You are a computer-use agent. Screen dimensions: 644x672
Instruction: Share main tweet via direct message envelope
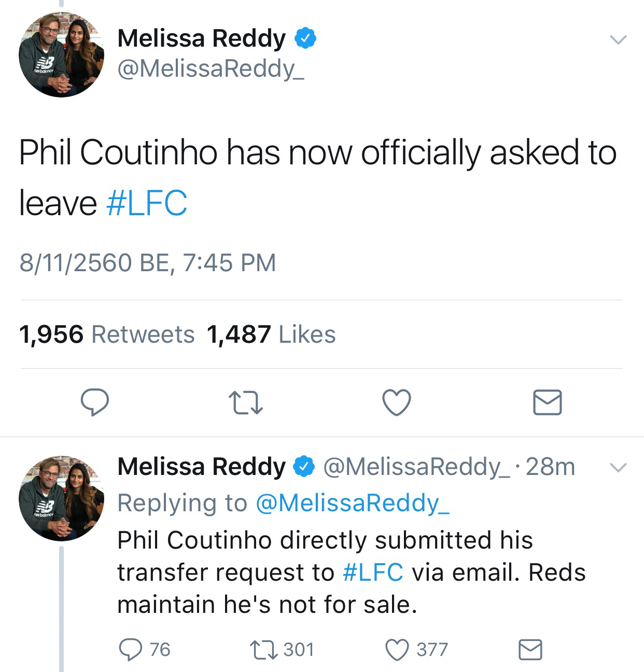(548, 402)
